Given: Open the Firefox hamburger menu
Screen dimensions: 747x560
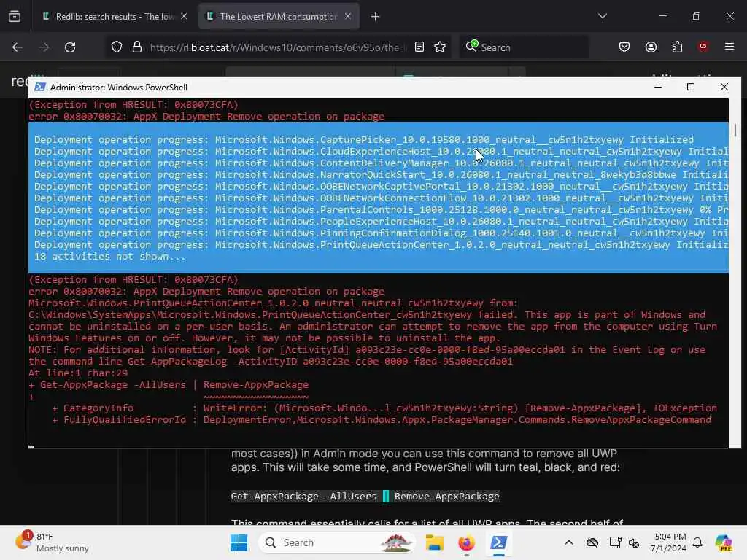Looking at the screenshot, I should 729,47.
